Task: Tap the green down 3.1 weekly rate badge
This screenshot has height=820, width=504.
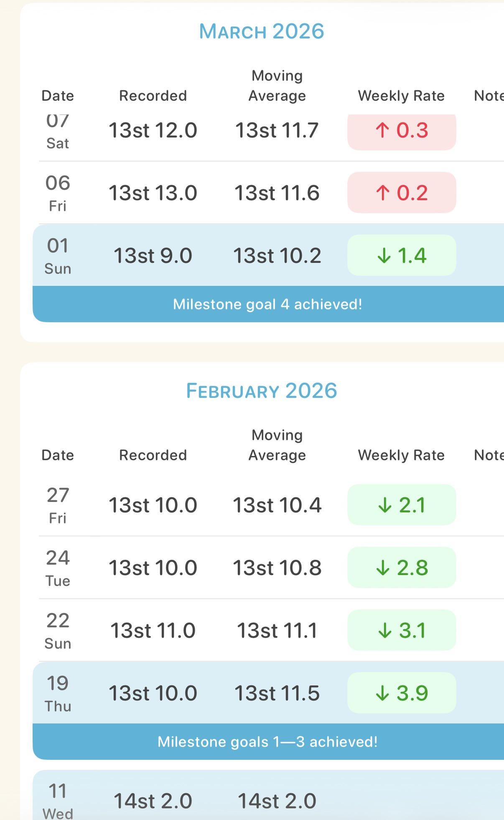Action: (x=401, y=630)
